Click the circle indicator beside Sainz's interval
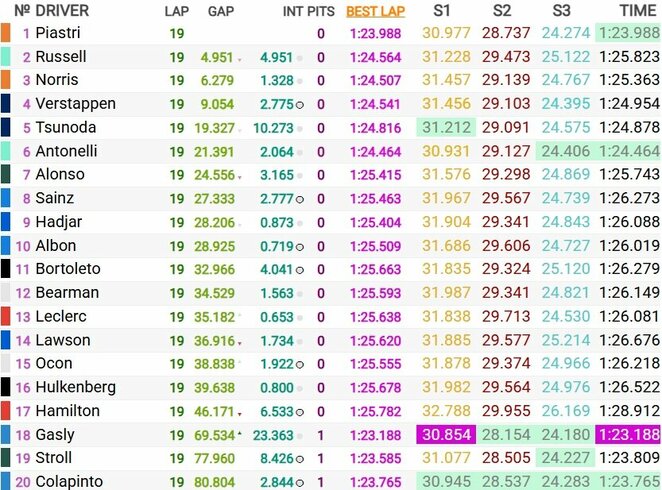662x490 pixels. coord(301,199)
